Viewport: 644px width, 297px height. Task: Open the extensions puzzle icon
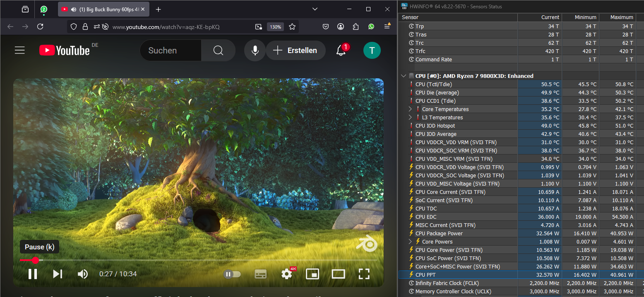point(356,27)
